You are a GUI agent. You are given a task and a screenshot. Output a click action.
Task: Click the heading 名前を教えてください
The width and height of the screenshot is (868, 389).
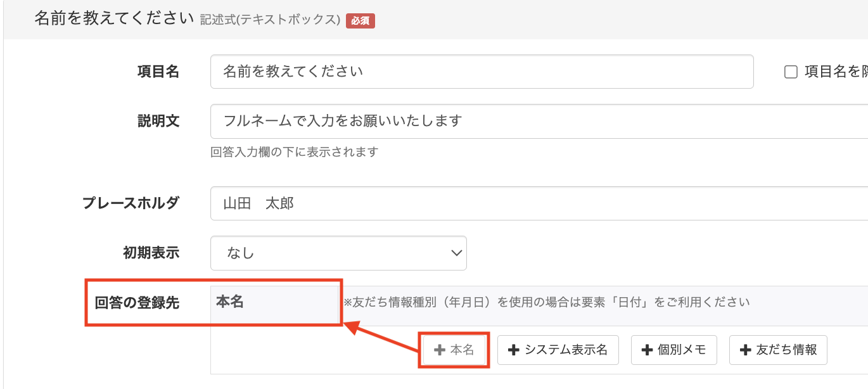tap(113, 18)
